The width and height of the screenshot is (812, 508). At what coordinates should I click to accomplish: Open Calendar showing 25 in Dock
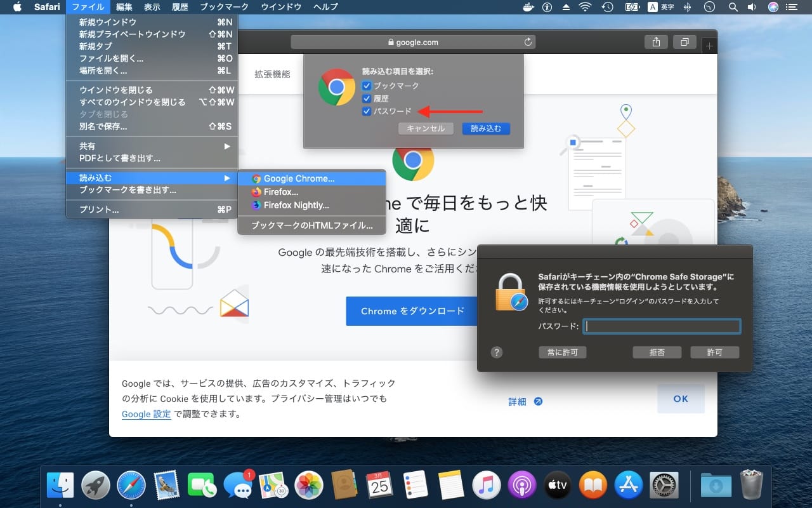point(380,486)
